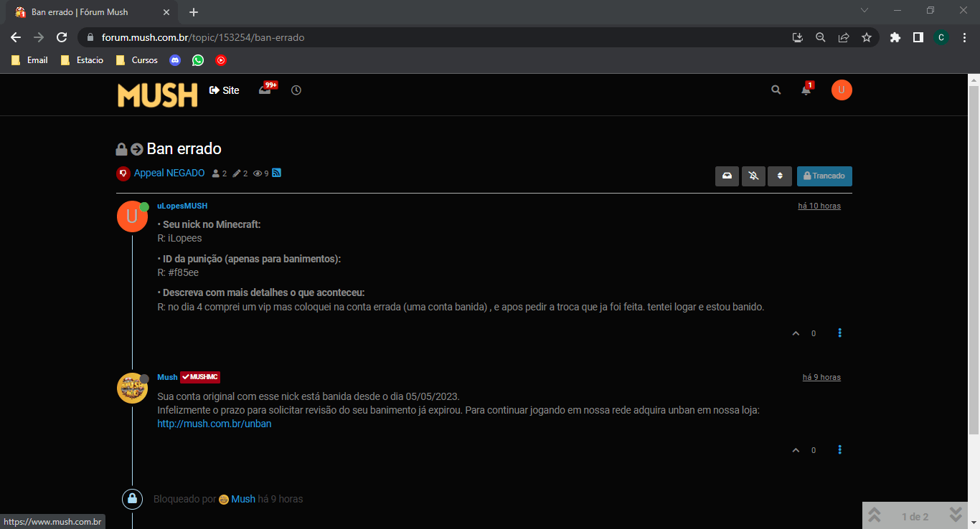980x529 pixels.
Task: Toggle the browser side panel
Action: click(918, 37)
